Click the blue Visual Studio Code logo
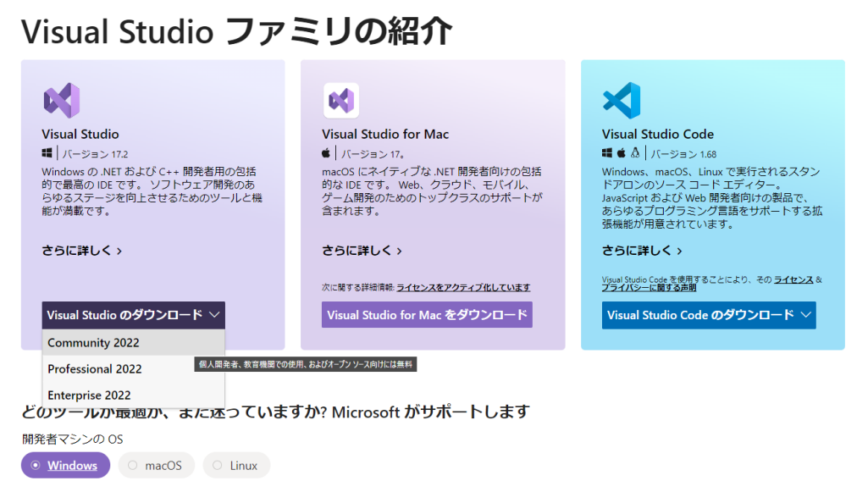The image size is (868, 492). pos(622,100)
